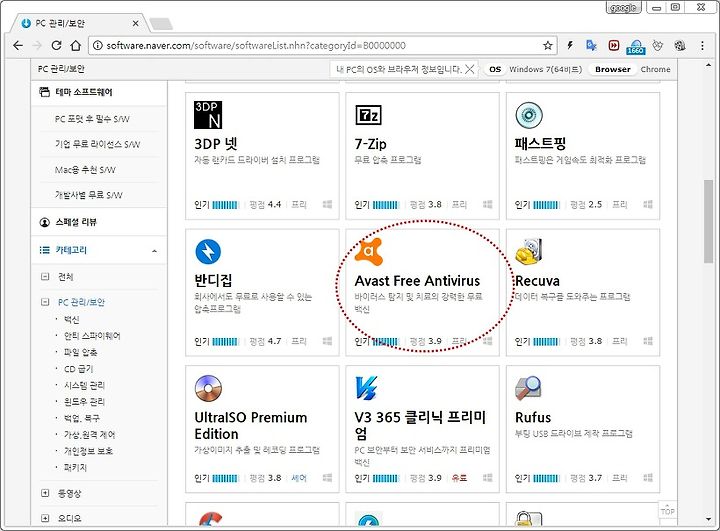
Task: Click popularity bar on 반디집 card
Action: tap(225, 342)
